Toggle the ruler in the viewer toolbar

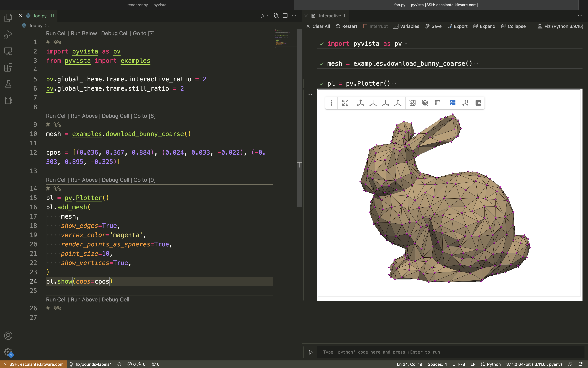tap(437, 103)
